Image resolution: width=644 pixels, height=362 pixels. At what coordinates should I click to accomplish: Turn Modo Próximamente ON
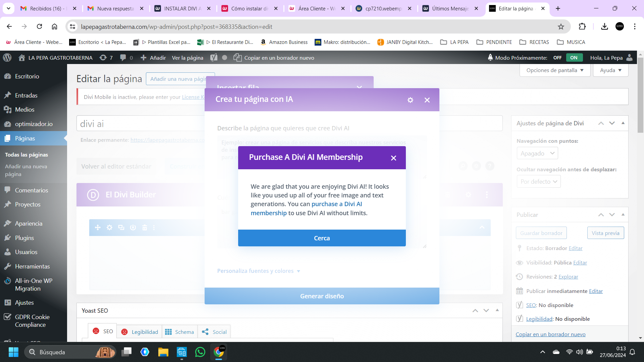point(574,58)
